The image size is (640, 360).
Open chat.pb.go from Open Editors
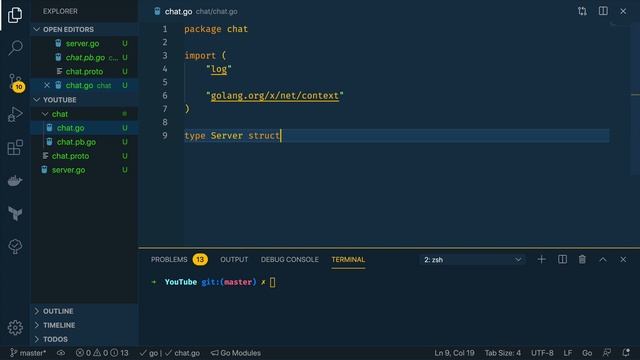point(85,58)
